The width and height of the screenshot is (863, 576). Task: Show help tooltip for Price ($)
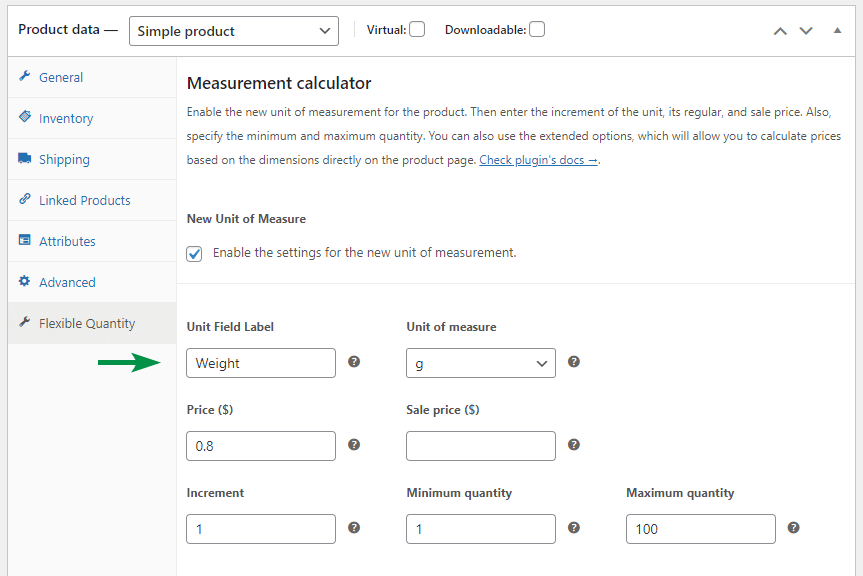[354, 445]
